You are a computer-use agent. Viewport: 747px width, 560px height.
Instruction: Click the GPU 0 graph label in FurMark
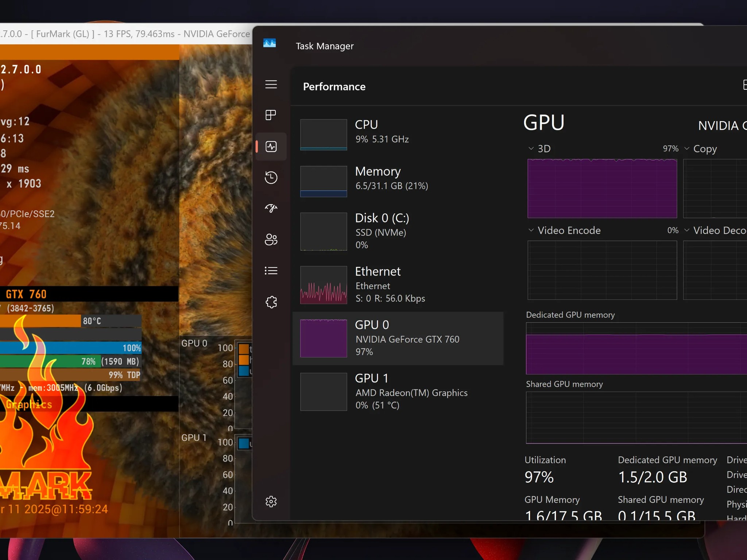tap(194, 343)
